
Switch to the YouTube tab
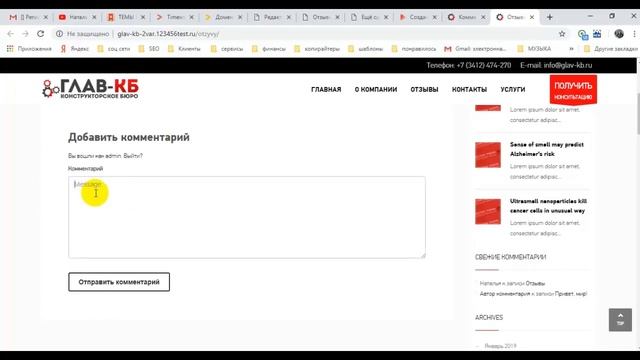[76, 17]
